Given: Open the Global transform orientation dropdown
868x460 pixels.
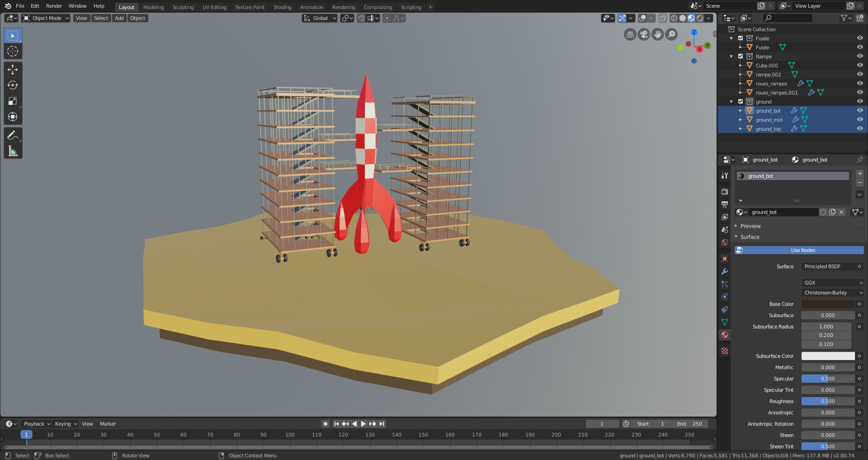Looking at the screenshot, I should pos(320,18).
